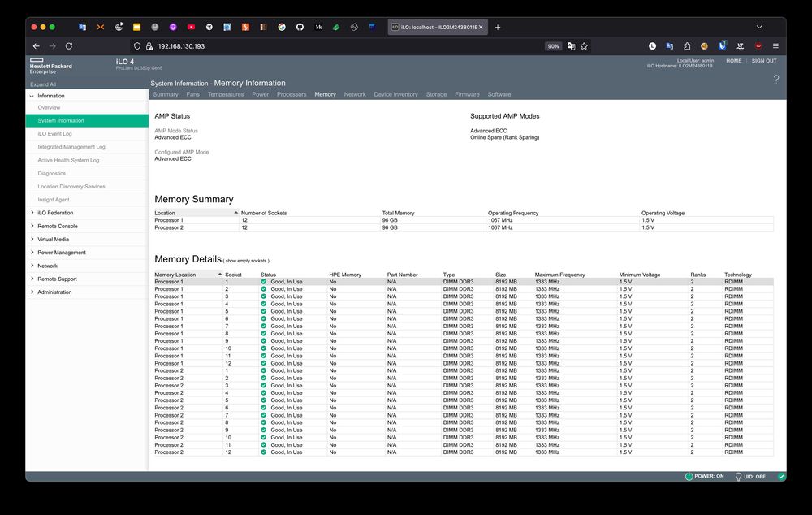The image size is (812, 515).
Task: Open the Firmware tab
Action: (x=467, y=94)
